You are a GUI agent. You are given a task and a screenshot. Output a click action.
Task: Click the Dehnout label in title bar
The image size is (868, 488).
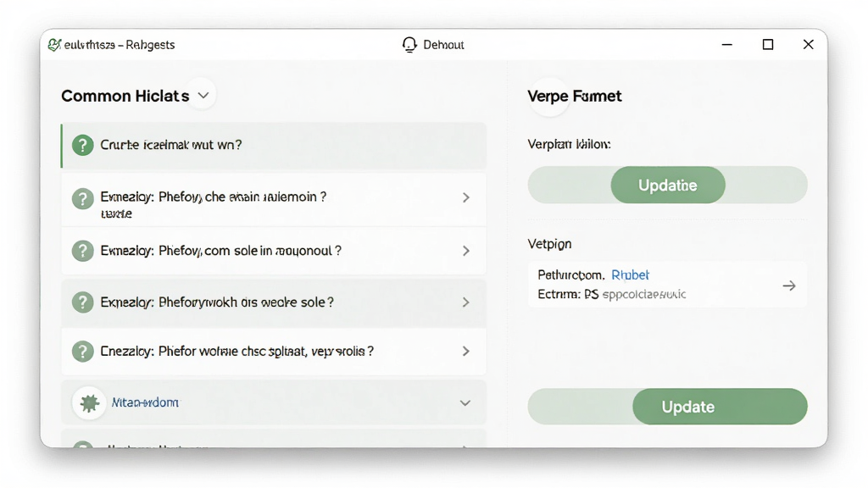pos(443,45)
